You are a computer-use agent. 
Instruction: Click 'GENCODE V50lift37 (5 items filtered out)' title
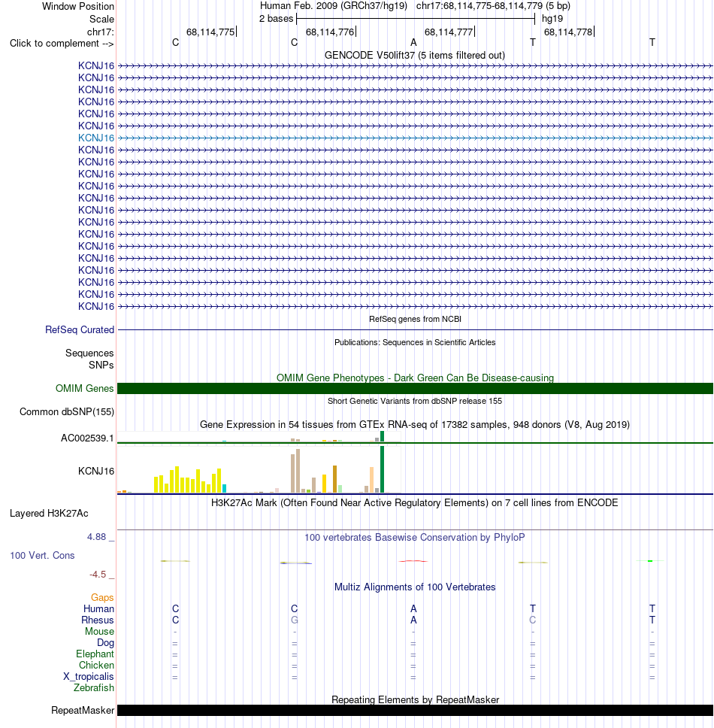pyautogui.click(x=415, y=55)
